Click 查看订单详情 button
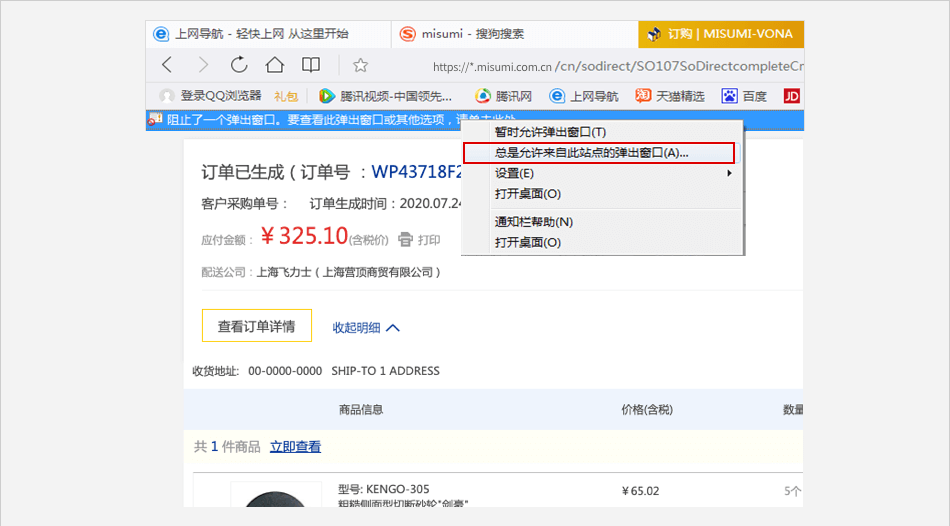 [256, 326]
